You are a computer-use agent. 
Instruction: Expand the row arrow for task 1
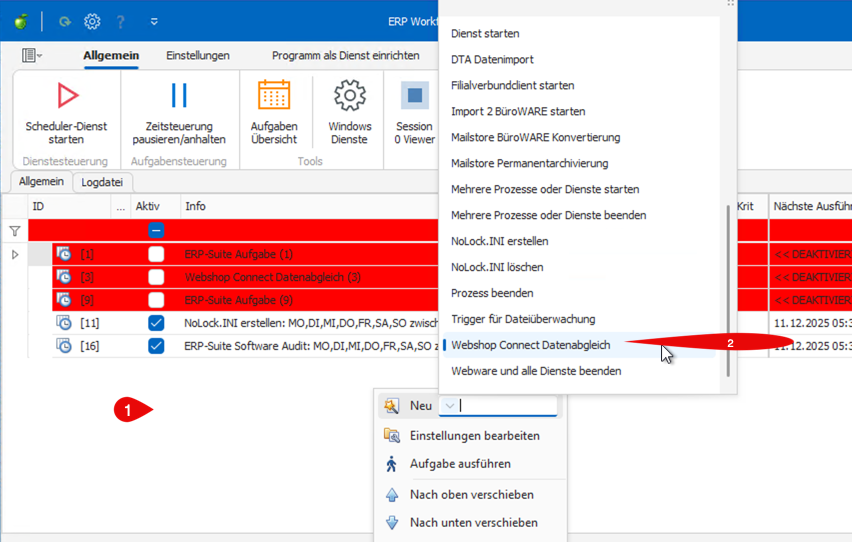click(14, 255)
